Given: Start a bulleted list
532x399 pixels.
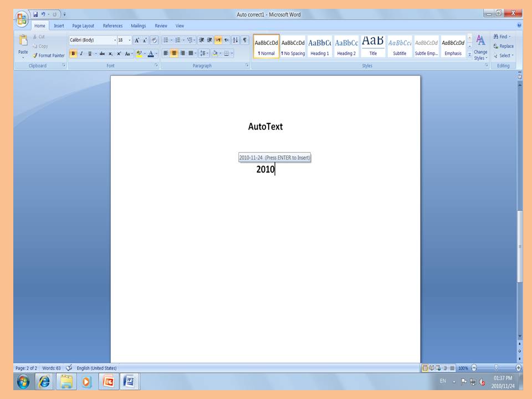Looking at the screenshot, I should [166, 40].
